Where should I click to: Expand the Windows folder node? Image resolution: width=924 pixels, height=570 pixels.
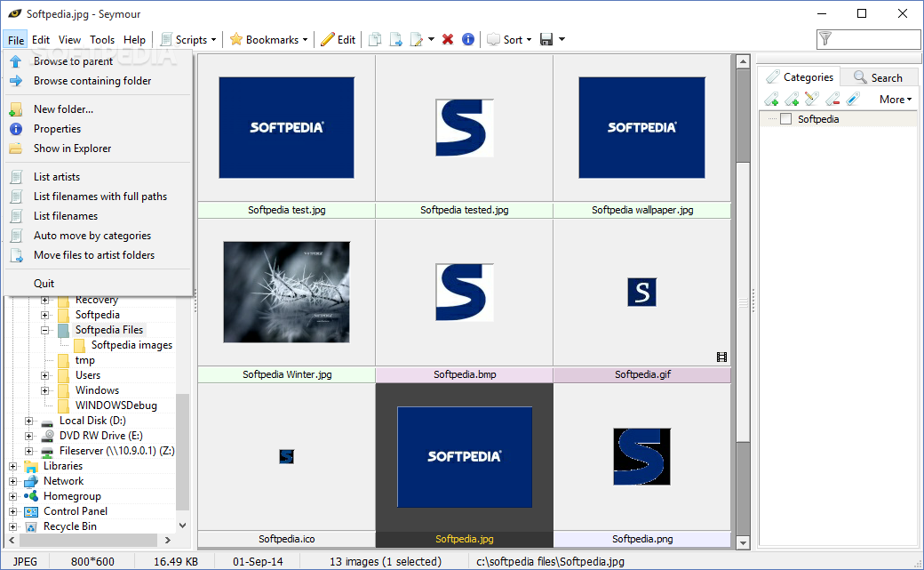click(44, 390)
